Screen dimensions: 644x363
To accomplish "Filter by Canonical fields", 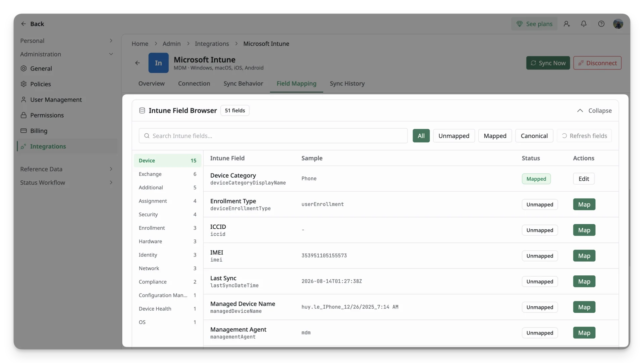I will (534, 136).
